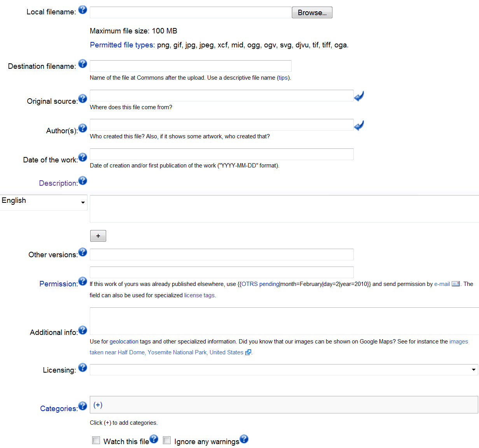Open help icon for Additional info

pos(82,330)
